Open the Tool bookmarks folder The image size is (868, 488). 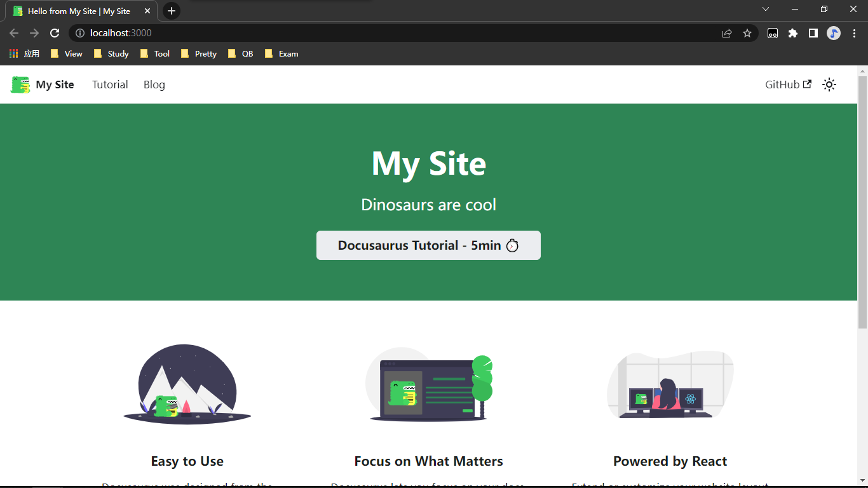(155, 54)
